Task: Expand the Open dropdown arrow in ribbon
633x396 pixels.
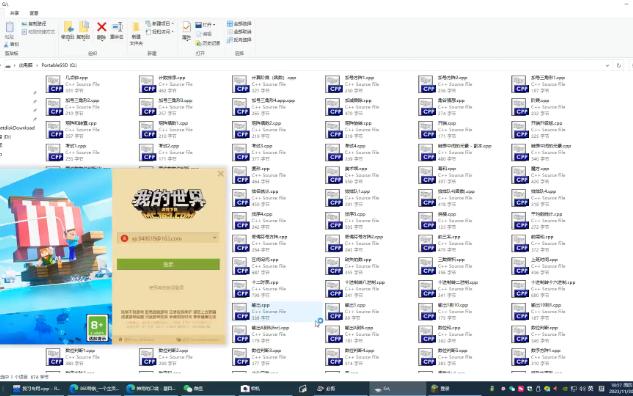Action: pyautogui.click(x=214, y=25)
